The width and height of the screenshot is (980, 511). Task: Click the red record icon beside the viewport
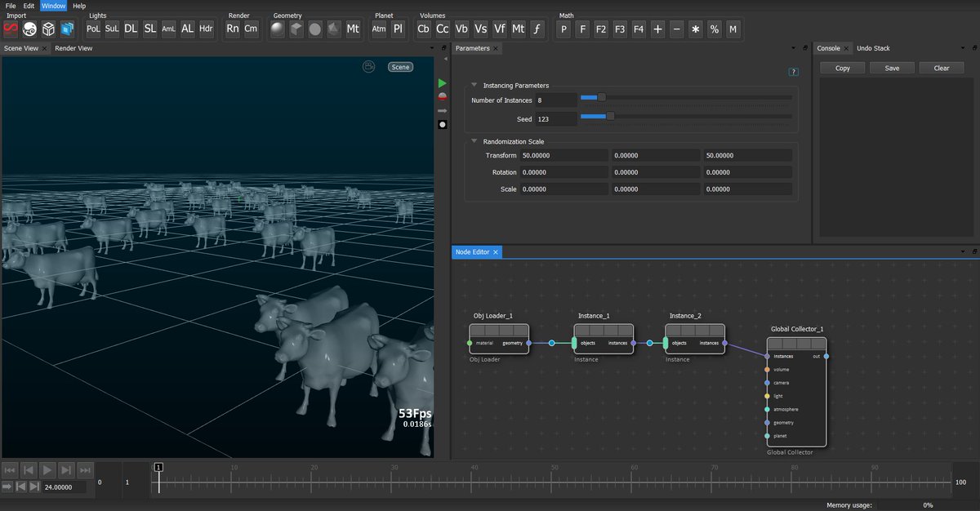point(443,96)
